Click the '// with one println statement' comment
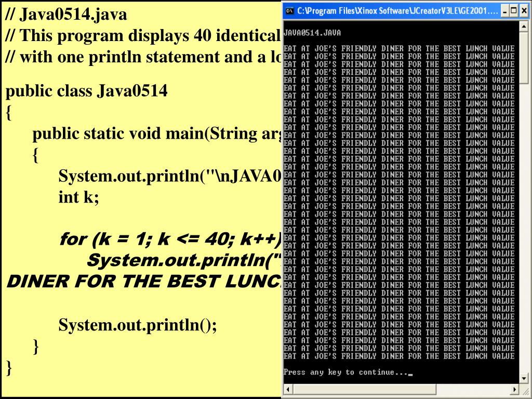 point(143,57)
